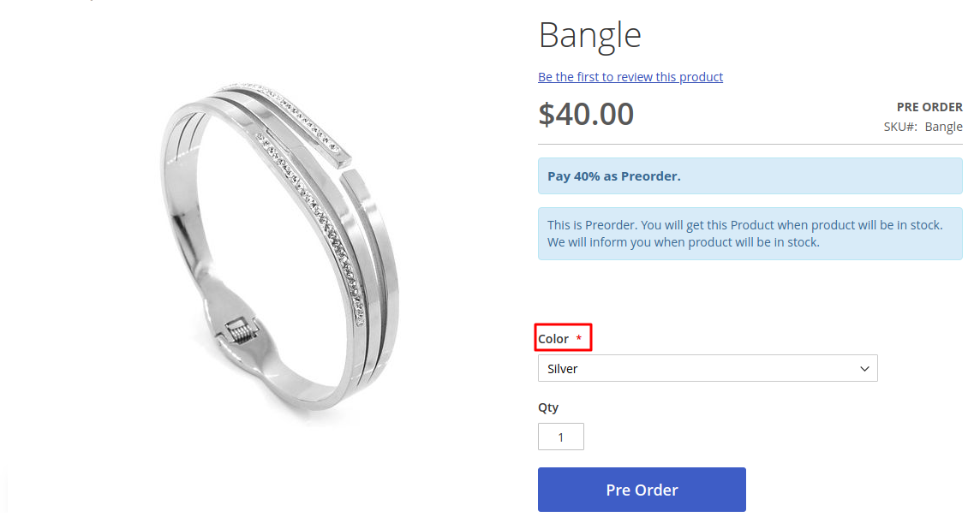Click the 'This is Preorder' info message box
Image resolution: width=980 pixels, height=517 pixels.
[750, 234]
